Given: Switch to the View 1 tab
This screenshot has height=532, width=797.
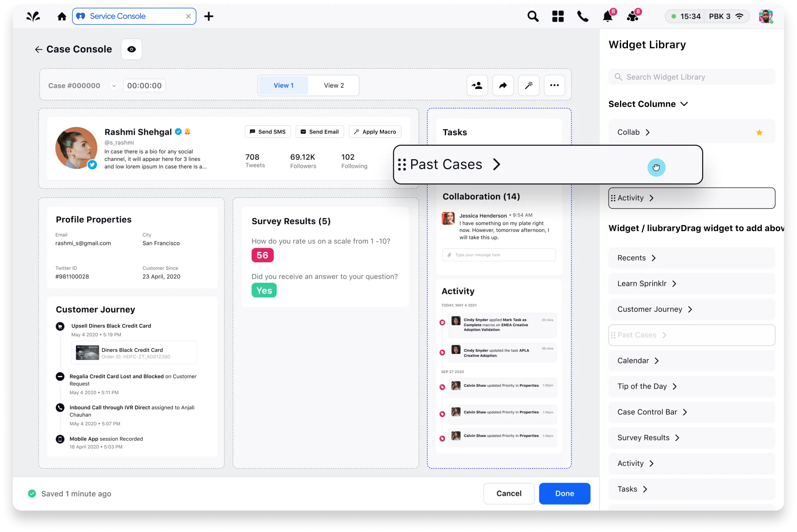Looking at the screenshot, I should pyautogui.click(x=284, y=85).
